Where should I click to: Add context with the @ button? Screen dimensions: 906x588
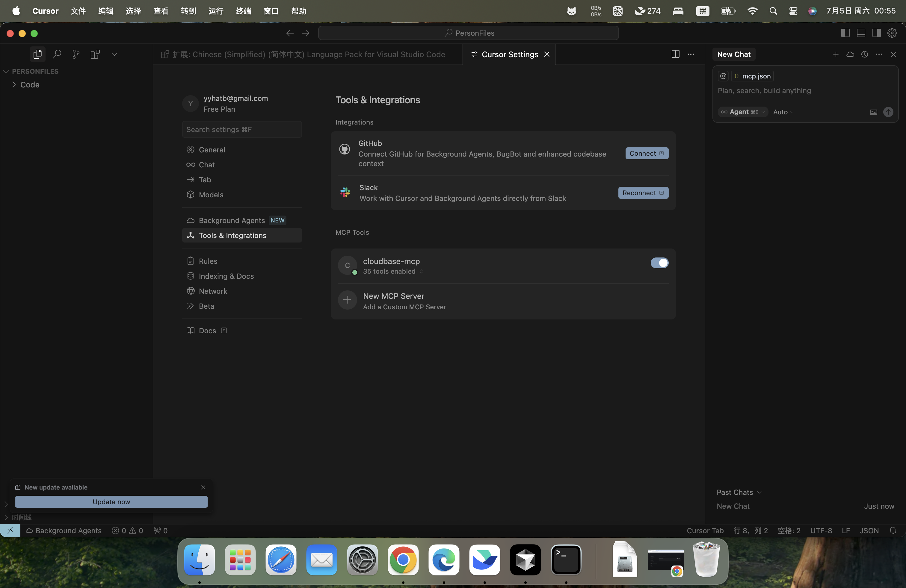[x=723, y=76]
